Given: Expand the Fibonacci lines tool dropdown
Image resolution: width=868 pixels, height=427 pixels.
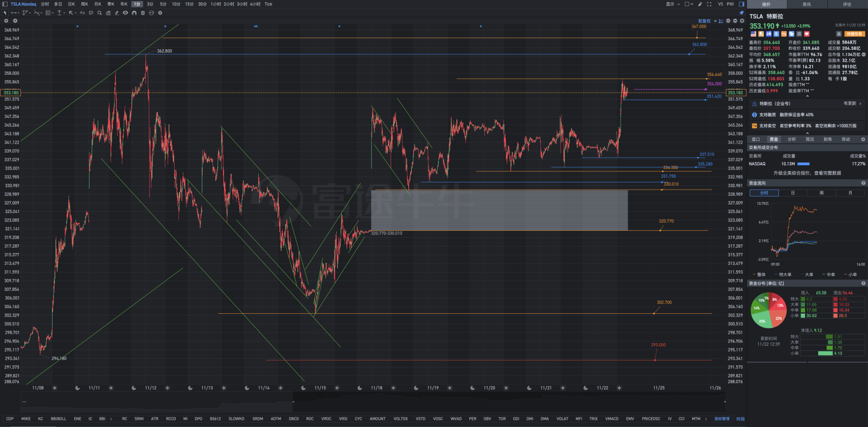Looking at the screenshot, I should tap(53, 13).
